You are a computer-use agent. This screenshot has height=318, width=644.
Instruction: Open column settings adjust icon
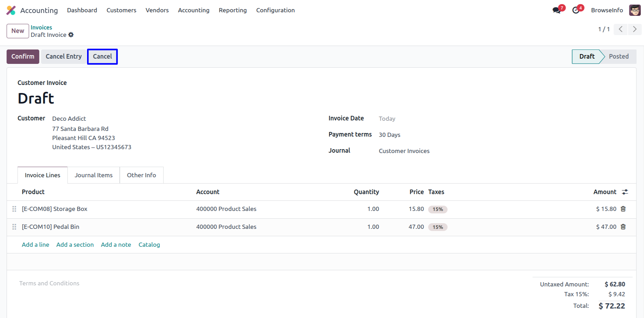pos(625,192)
